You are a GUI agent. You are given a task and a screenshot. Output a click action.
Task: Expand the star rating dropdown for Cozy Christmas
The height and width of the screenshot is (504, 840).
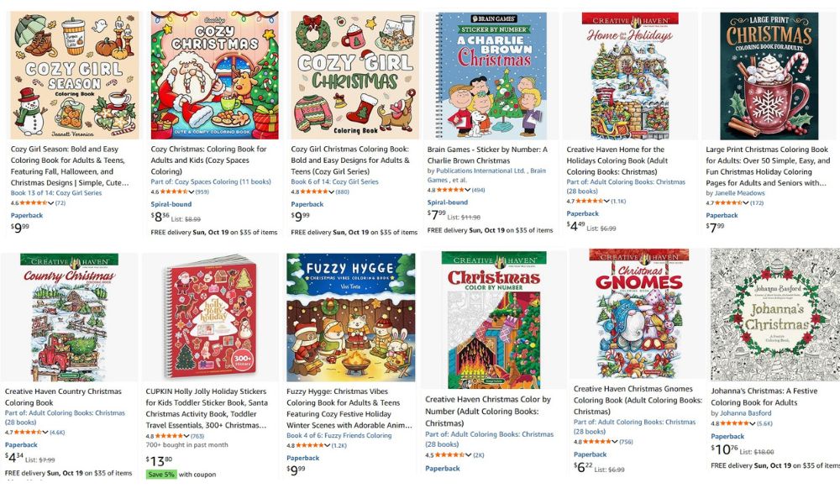[x=192, y=192]
